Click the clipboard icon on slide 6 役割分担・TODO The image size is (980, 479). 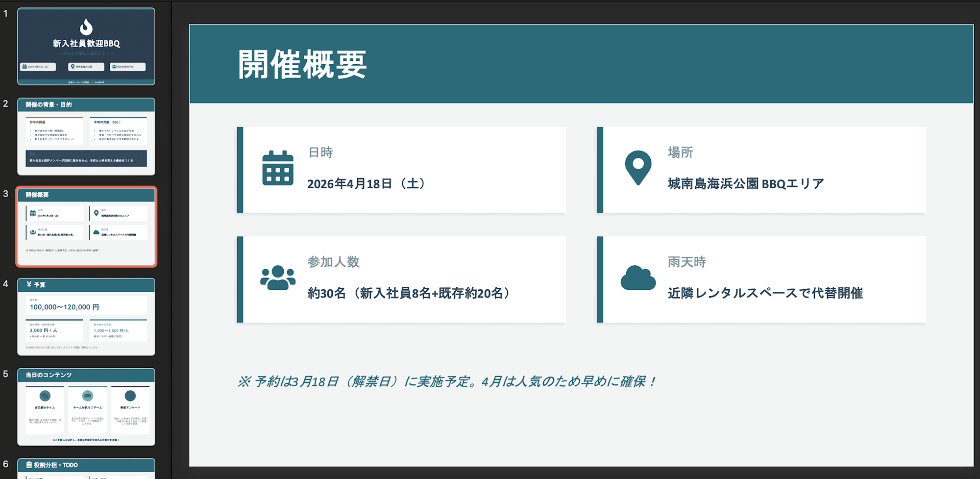28,464
